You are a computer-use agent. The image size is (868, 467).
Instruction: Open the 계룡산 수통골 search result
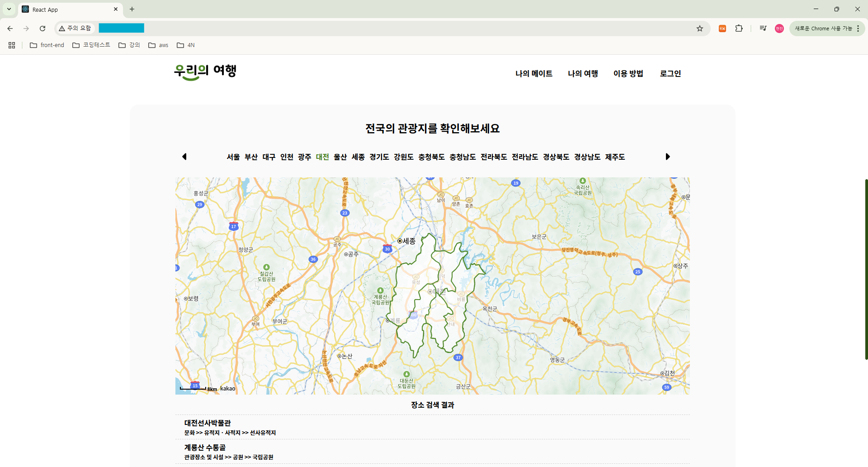coord(433,452)
